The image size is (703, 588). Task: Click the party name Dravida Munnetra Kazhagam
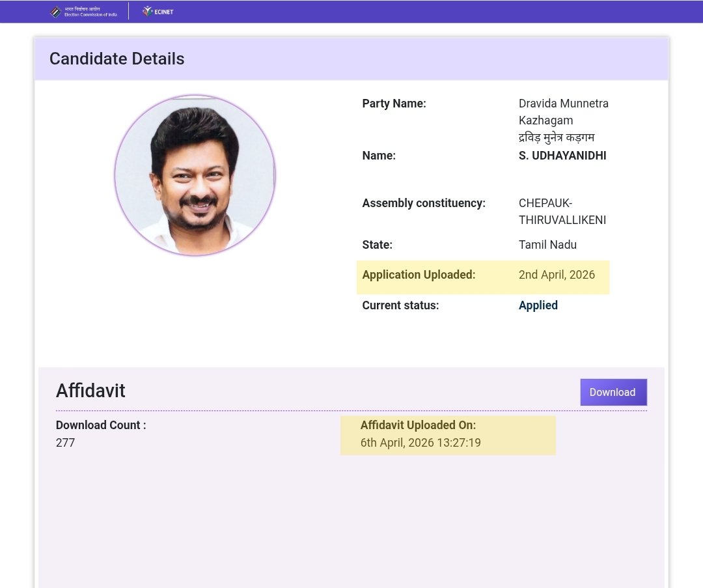(564, 111)
